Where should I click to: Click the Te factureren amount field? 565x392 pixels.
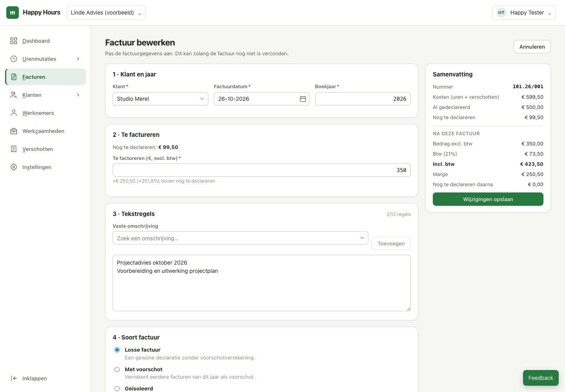click(262, 170)
